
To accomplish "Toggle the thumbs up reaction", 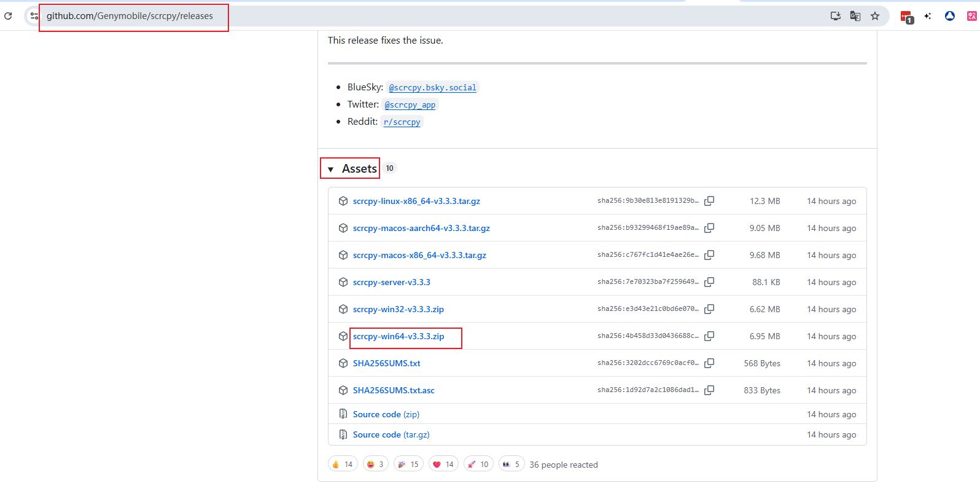I will [x=343, y=464].
